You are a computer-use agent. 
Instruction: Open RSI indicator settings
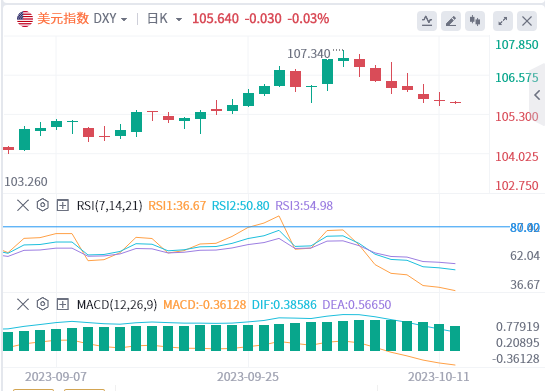[42, 205]
